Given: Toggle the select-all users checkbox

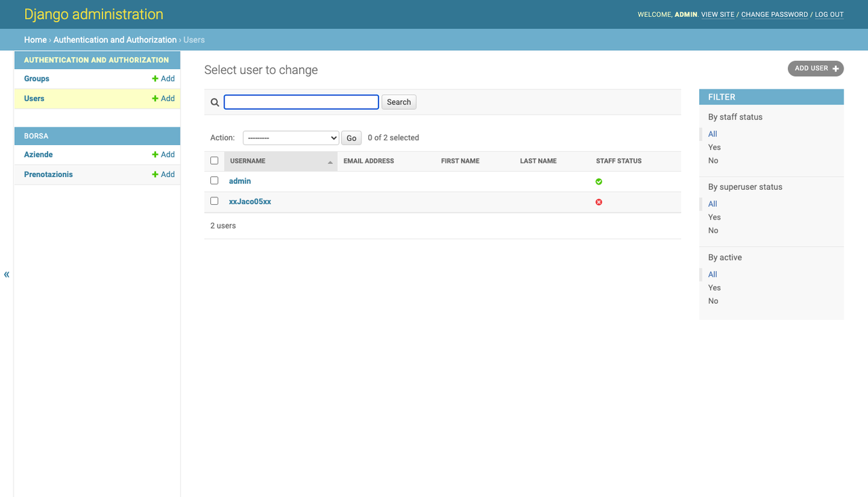Looking at the screenshot, I should (x=214, y=161).
